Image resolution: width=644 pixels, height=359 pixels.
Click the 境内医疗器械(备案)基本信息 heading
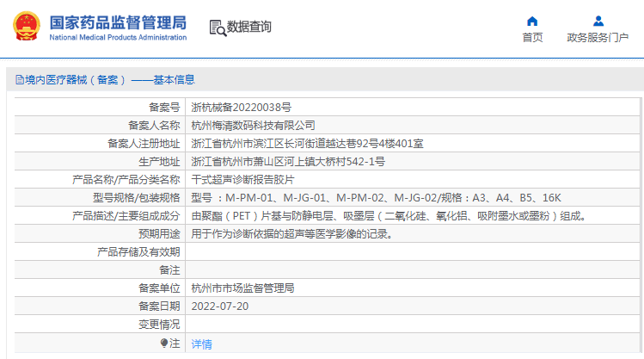point(110,80)
